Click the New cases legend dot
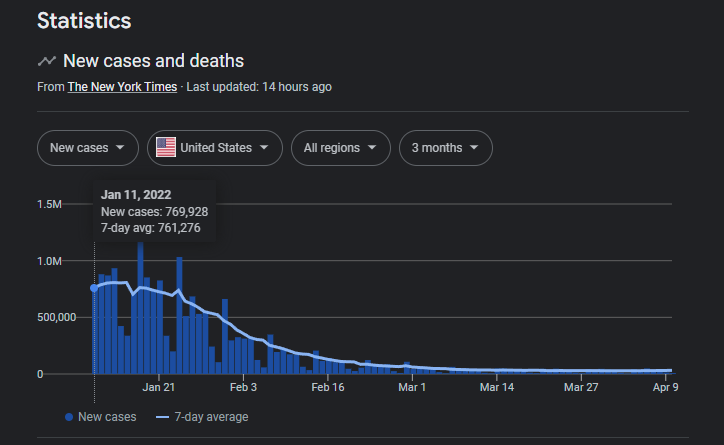 point(68,416)
